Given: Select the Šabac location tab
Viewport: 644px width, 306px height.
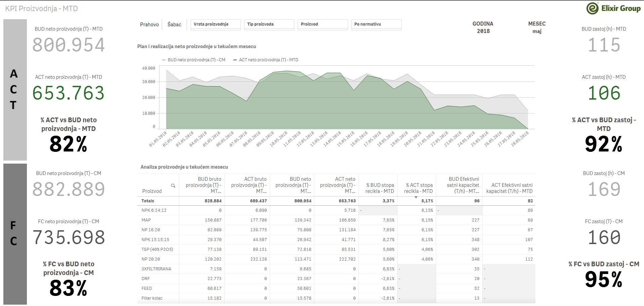Looking at the screenshot, I should [x=174, y=25].
